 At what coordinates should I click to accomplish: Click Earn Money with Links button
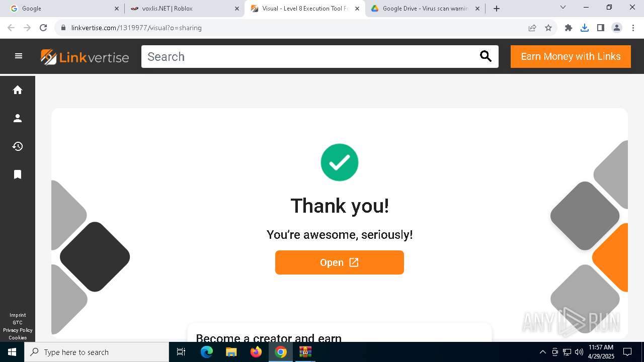[571, 56]
